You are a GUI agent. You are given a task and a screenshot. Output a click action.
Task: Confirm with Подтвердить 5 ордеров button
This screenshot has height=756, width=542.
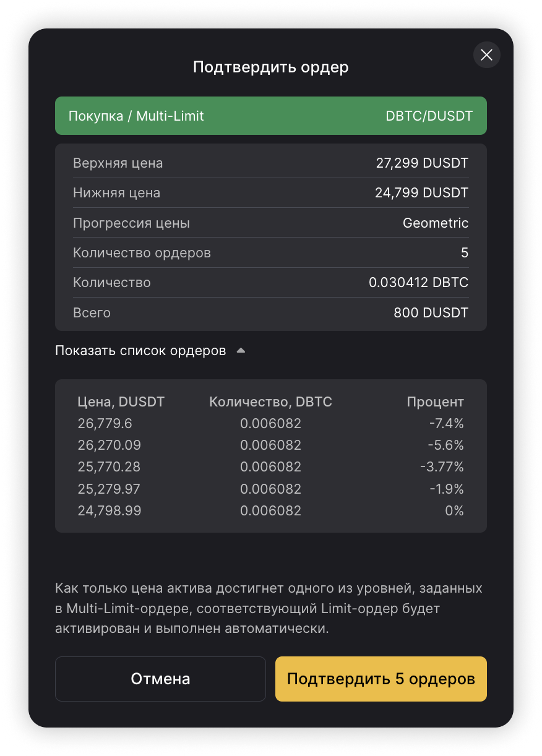click(x=381, y=679)
